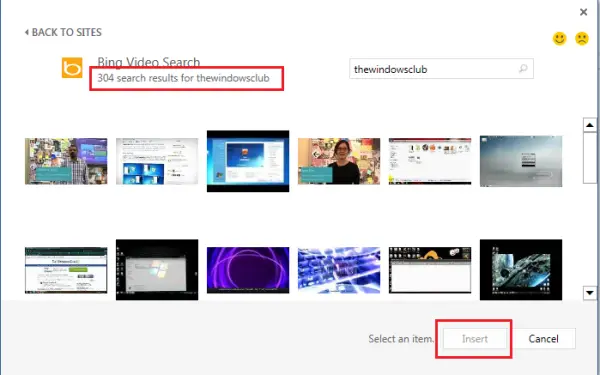Close the Bing Video Search dialog

tap(583, 12)
